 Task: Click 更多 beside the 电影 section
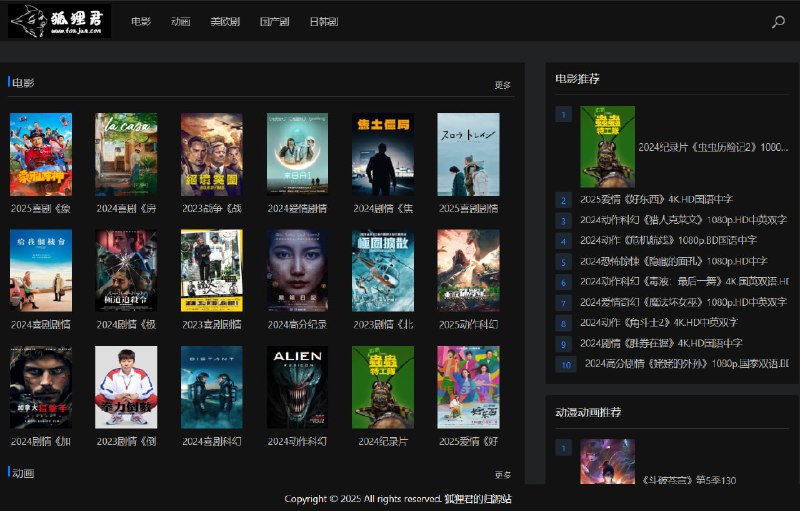point(502,85)
